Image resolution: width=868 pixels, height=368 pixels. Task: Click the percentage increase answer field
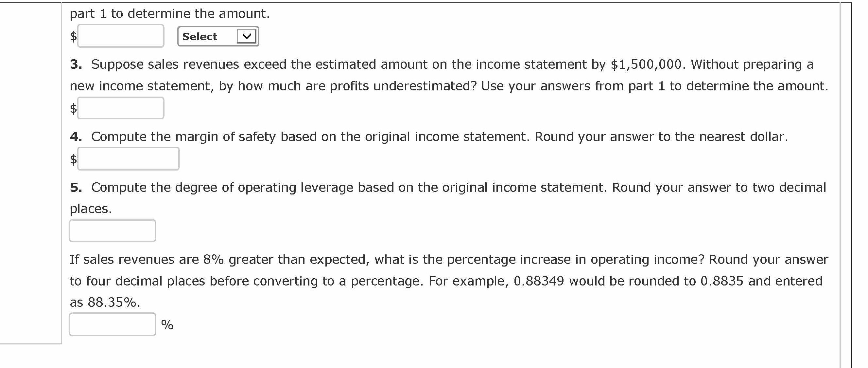[113, 324]
